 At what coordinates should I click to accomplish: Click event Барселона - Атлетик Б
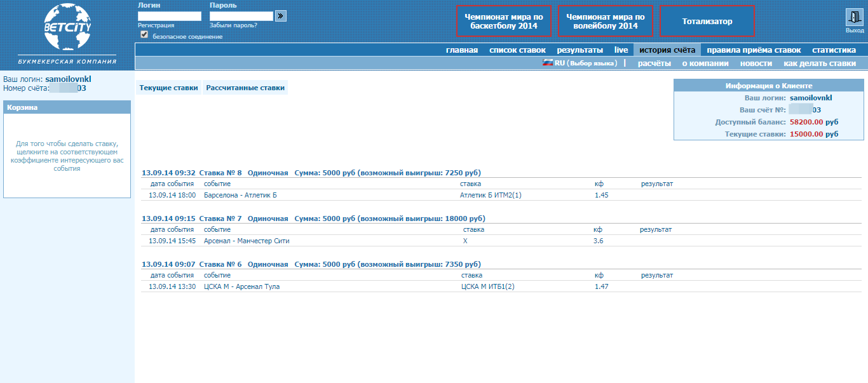click(x=240, y=195)
